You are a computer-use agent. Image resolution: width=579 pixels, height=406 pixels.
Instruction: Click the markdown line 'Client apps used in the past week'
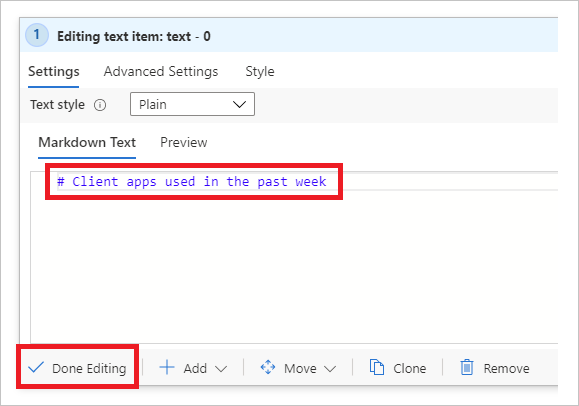click(192, 182)
